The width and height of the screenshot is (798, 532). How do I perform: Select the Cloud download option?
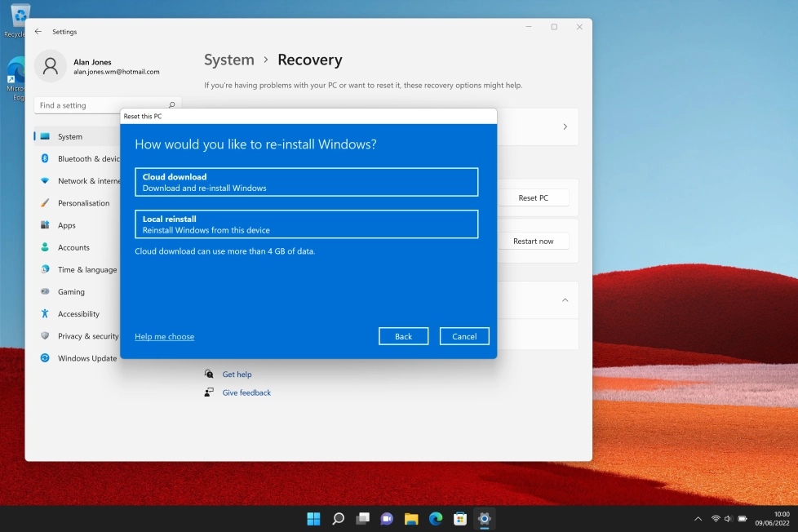click(x=306, y=181)
